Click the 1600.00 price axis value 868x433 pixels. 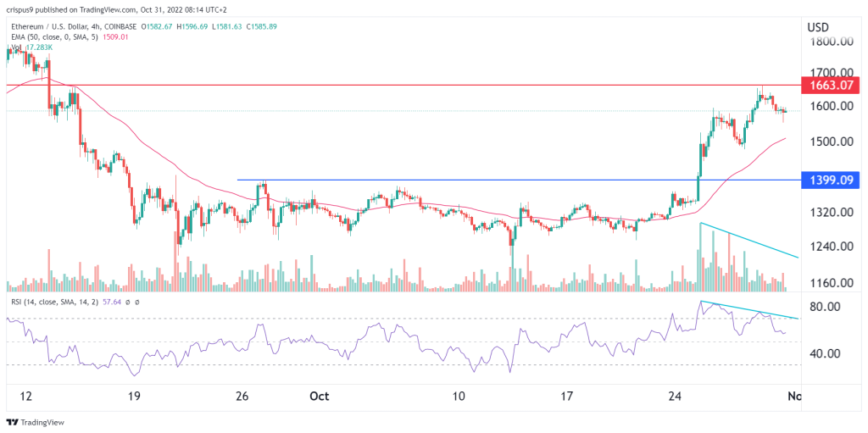pyautogui.click(x=830, y=106)
